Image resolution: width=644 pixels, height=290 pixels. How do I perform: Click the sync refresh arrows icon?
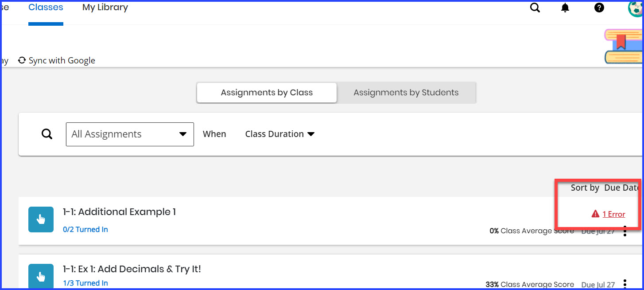(21, 60)
